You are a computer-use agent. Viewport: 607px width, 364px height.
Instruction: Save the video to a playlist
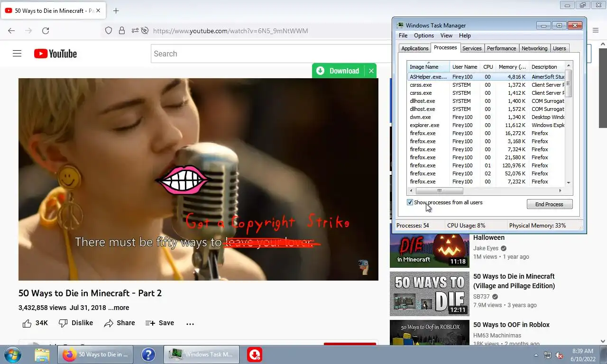pyautogui.click(x=160, y=323)
